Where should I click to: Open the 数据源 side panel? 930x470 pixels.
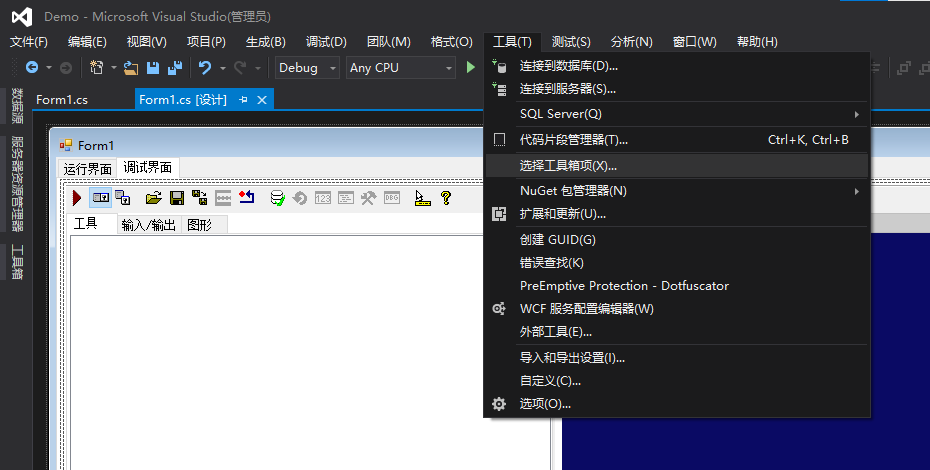[17, 106]
